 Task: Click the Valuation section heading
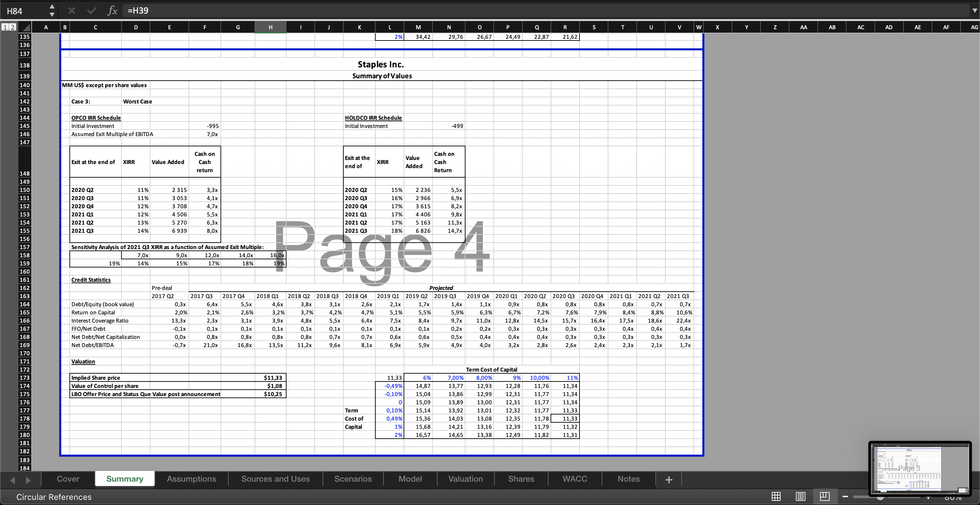pos(83,361)
